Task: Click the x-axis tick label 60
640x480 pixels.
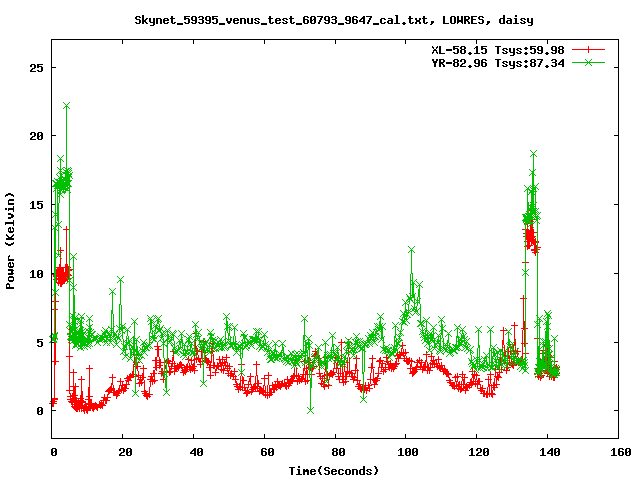Action: click(x=267, y=452)
